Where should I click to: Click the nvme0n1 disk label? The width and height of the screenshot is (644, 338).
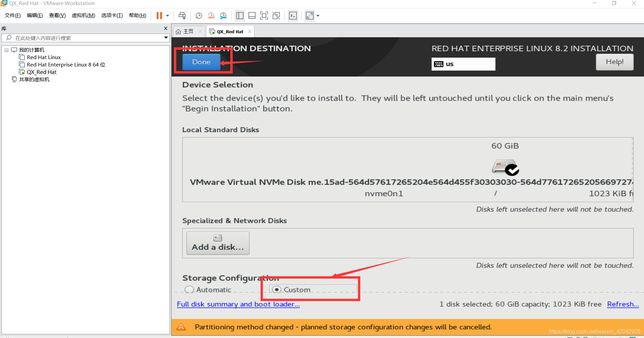[x=384, y=194]
